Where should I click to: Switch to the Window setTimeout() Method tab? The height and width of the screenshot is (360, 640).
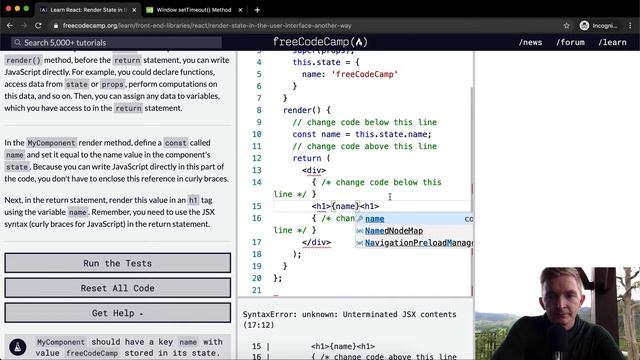[x=194, y=10]
